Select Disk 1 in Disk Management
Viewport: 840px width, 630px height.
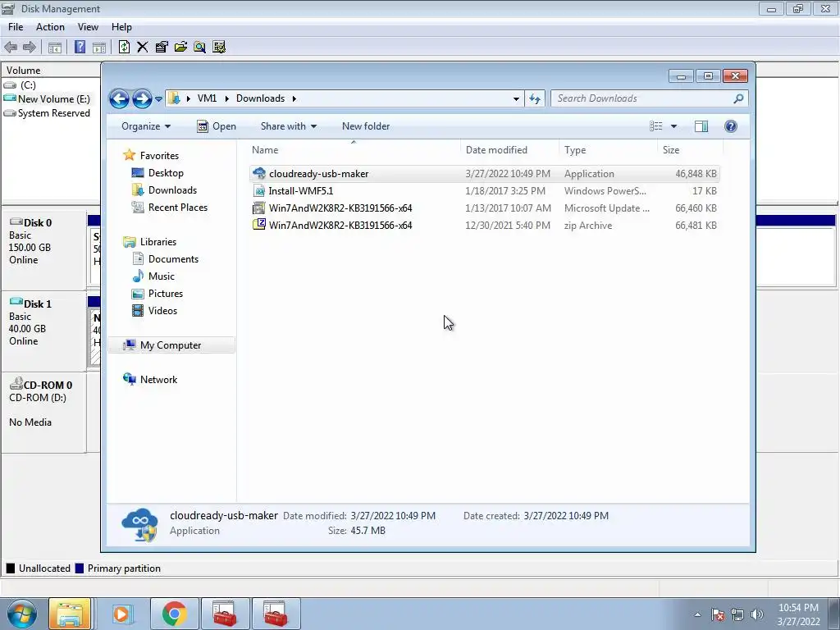tap(44, 331)
